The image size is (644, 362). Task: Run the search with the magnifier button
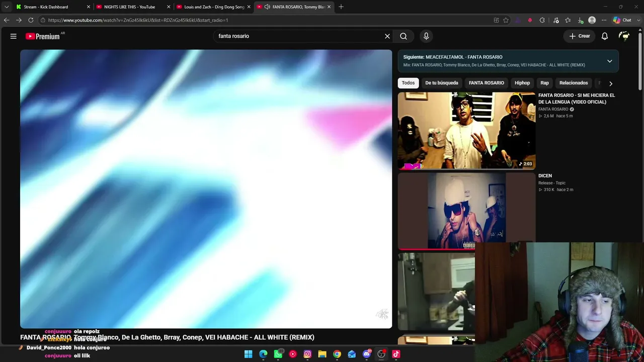pos(404,36)
